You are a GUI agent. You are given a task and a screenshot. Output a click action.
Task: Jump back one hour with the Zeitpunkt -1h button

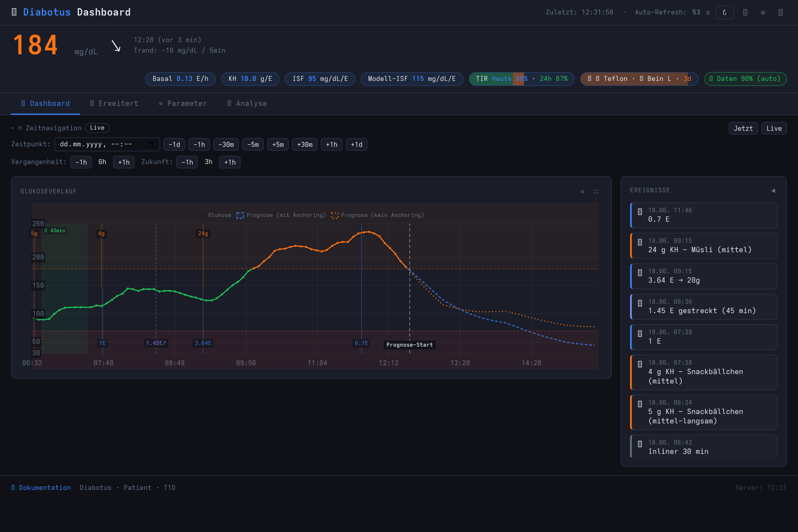tap(199, 145)
